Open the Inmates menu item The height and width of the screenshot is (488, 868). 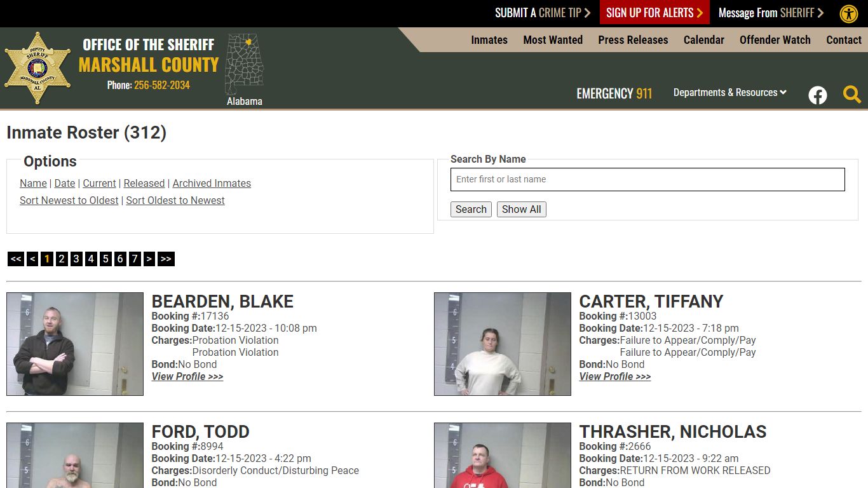click(x=489, y=39)
